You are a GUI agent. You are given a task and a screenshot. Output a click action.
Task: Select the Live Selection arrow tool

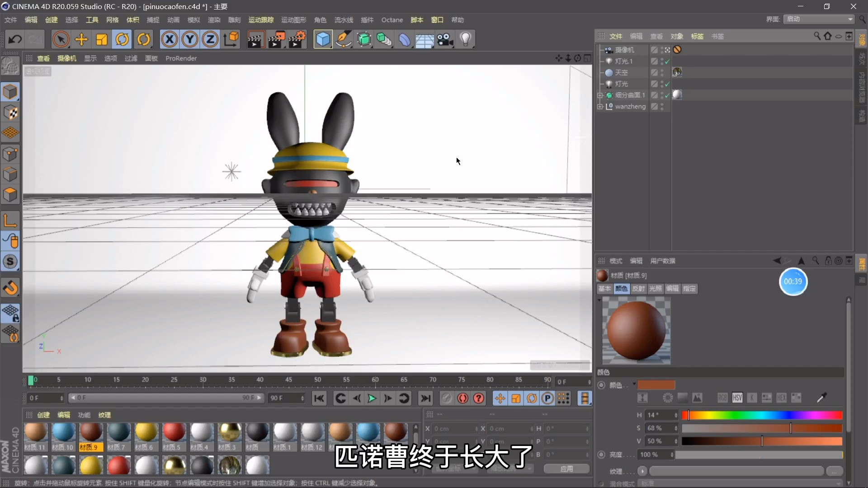click(x=61, y=39)
